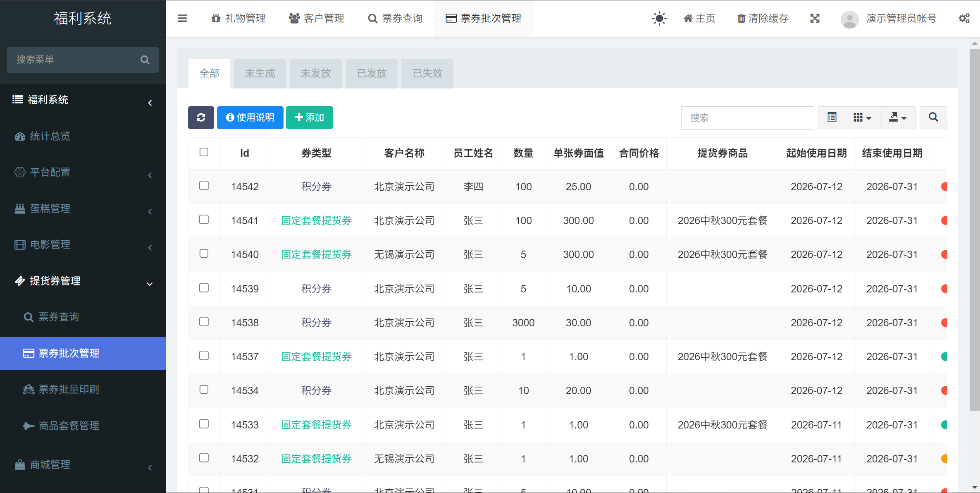Open advanced search magnifier button

point(933,117)
